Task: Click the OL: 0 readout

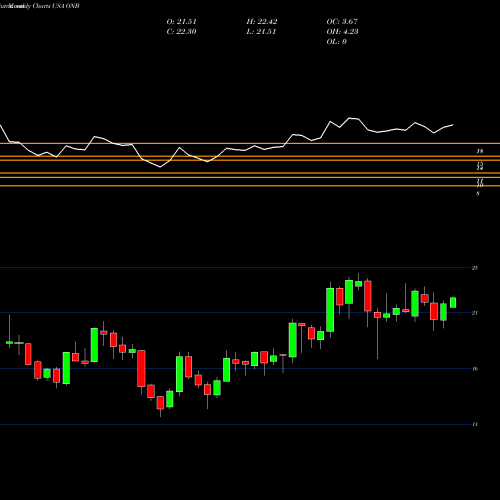Action: (336, 42)
